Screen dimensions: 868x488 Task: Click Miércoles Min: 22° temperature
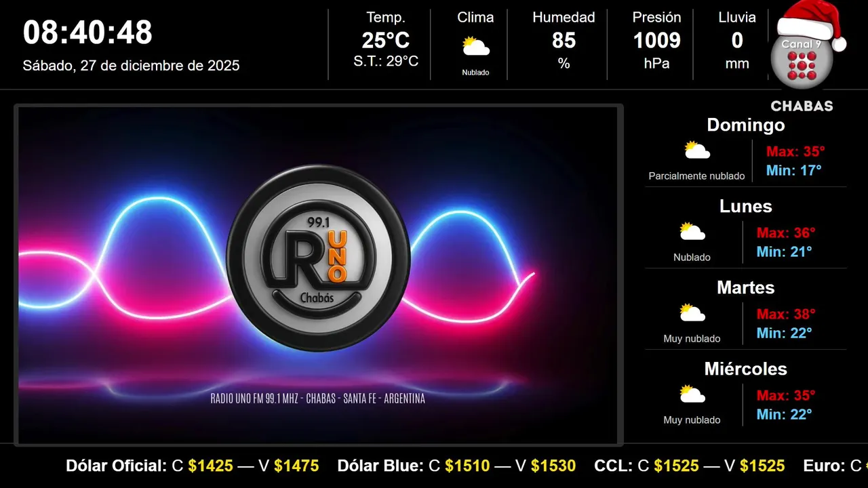click(x=785, y=415)
